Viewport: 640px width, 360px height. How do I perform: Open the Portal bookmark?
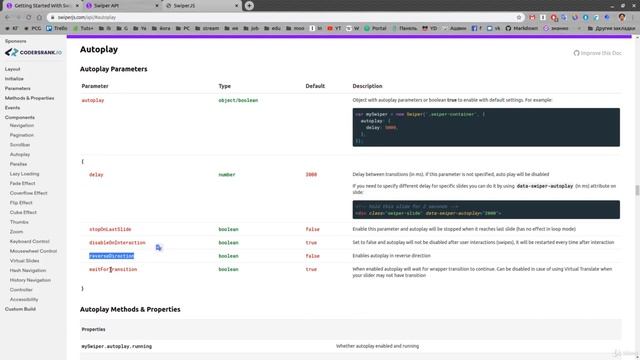375,29
